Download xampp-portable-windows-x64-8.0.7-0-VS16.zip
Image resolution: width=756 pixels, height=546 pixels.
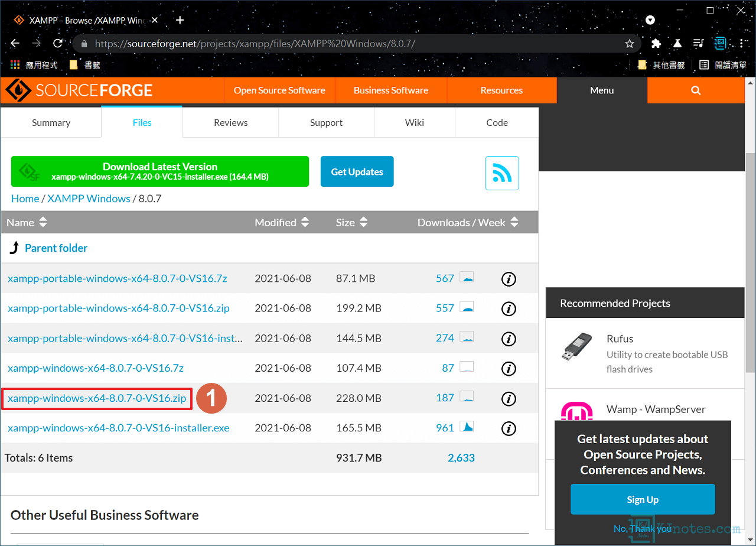(119, 308)
